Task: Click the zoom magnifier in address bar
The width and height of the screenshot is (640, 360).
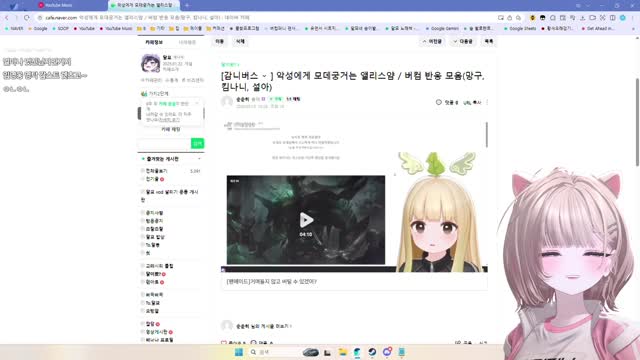Action: point(518,18)
